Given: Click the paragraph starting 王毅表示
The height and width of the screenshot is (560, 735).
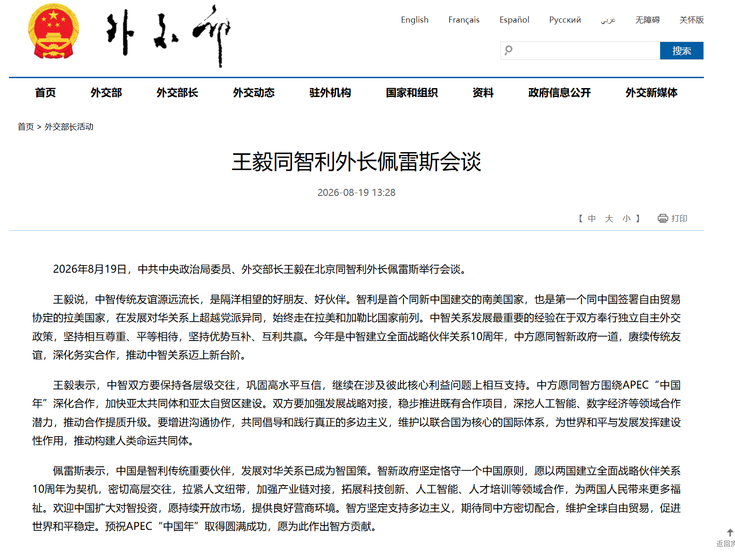Looking at the screenshot, I should [x=356, y=413].
